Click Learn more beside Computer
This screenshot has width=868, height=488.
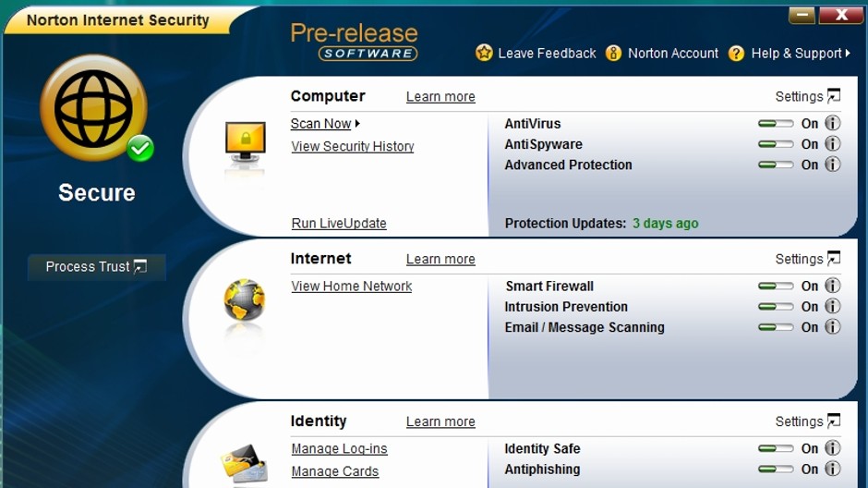pyautogui.click(x=440, y=96)
